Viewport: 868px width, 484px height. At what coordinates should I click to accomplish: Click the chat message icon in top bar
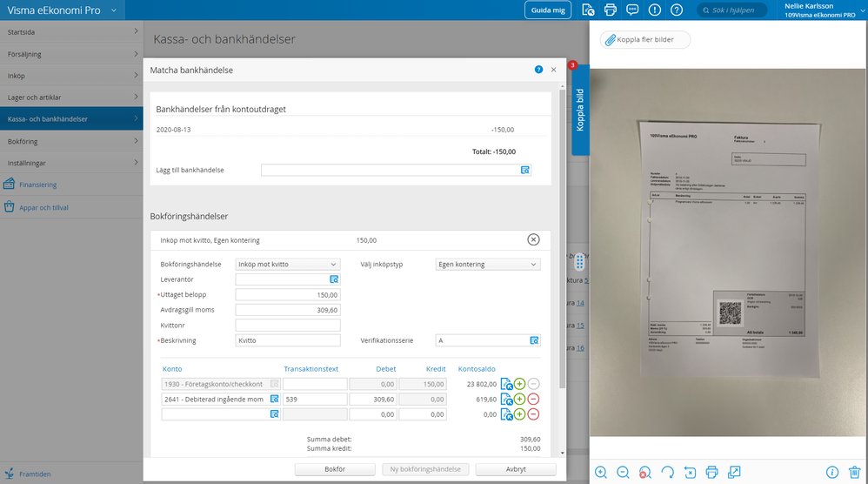pyautogui.click(x=632, y=10)
